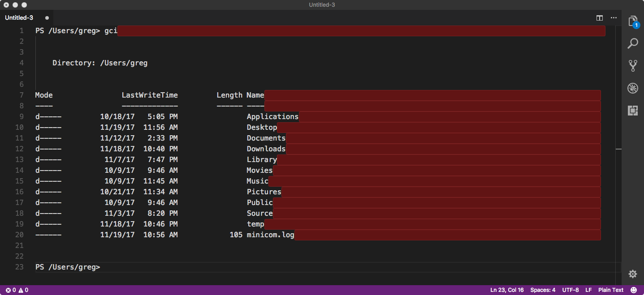Split the editor

click(600, 18)
